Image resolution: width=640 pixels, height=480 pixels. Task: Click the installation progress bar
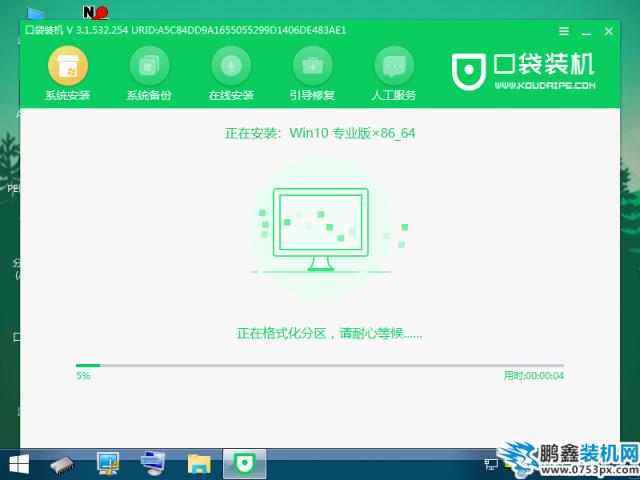tap(320, 366)
